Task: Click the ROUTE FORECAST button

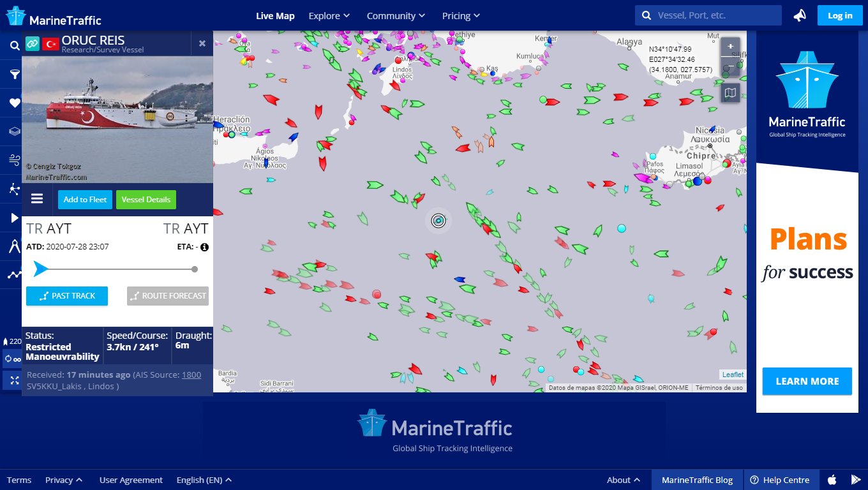Action: click(168, 296)
